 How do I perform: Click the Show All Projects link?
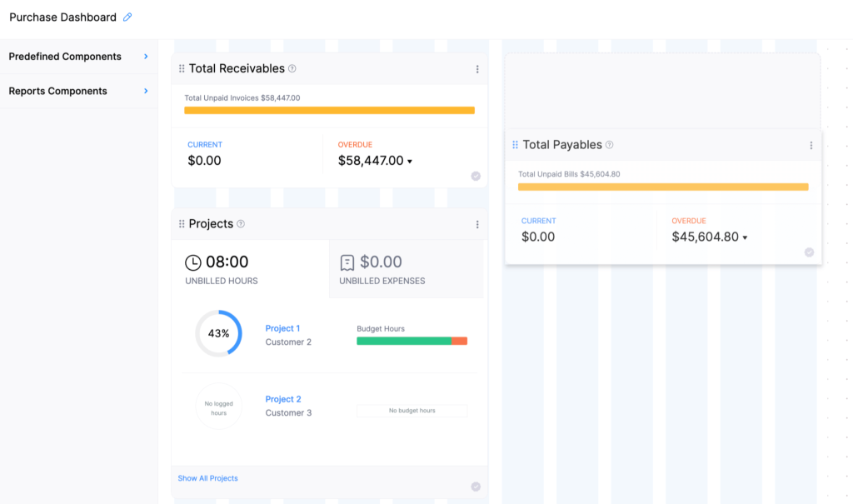(x=206, y=477)
